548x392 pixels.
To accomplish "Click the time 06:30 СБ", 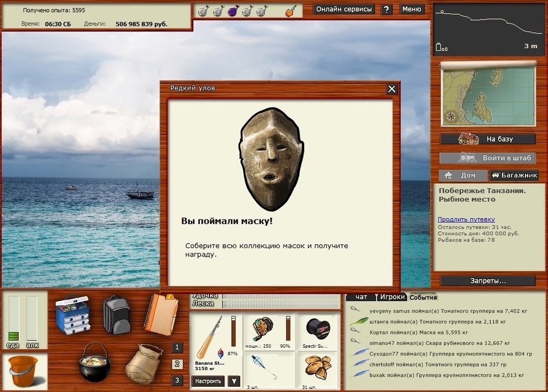I will click(x=58, y=24).
